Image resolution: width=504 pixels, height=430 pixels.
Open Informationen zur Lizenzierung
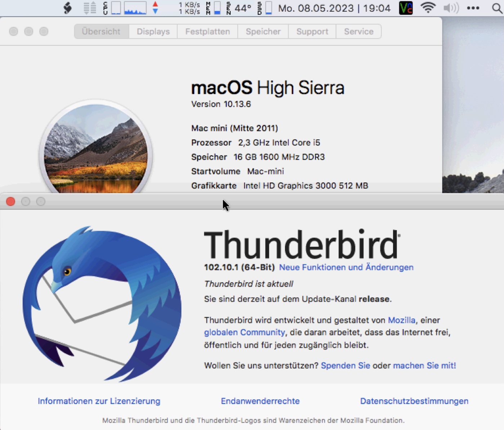point(99,401)
